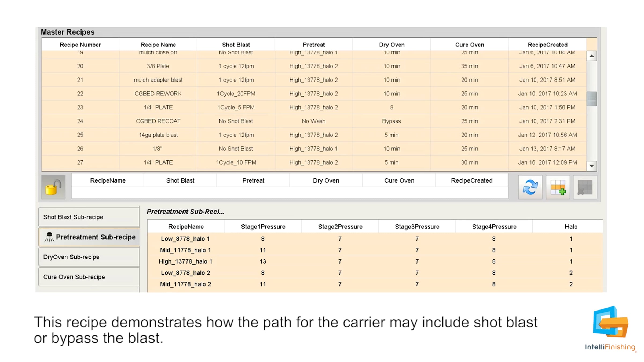Image resolution: width=644 pixels, height=362 pixels.
Task: Open the Cure Oven Sub-recipe tab
Action: [x=89, y=277]
